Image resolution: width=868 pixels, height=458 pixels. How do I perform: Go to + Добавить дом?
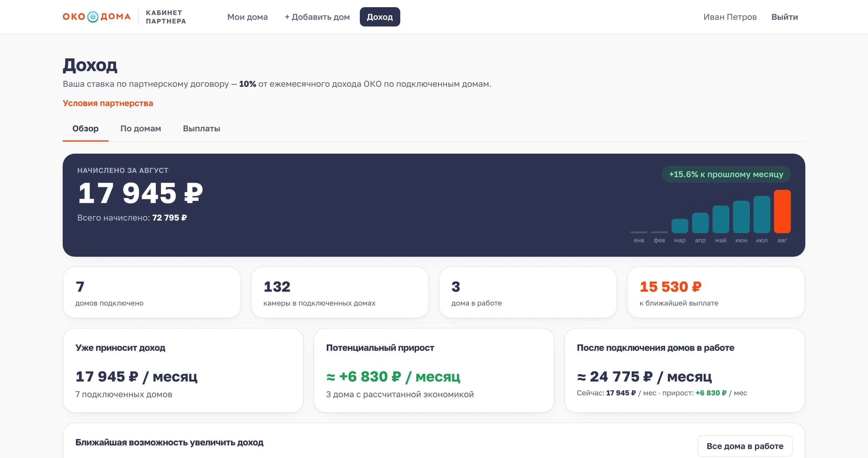pyautogui.click(x=317, y=17)
